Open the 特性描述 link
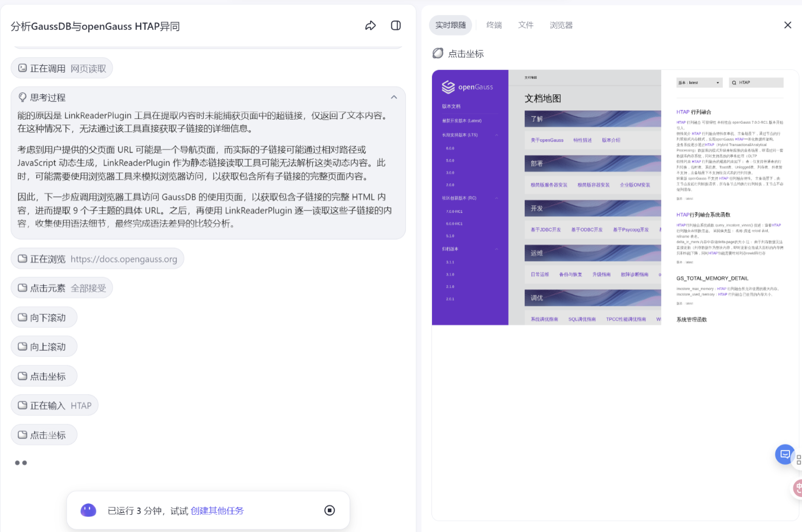This screenshot has height=532, width=802. tap(583, 140)
